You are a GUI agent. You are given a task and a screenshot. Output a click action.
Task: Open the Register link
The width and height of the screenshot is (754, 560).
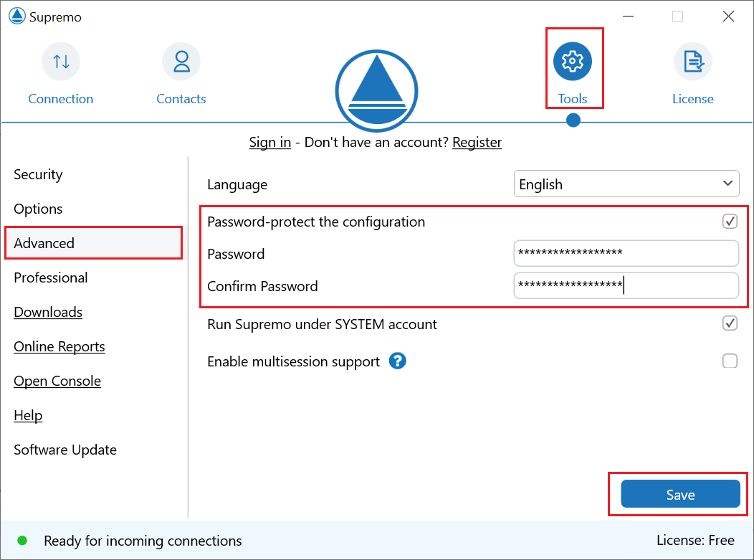[477, 142]
